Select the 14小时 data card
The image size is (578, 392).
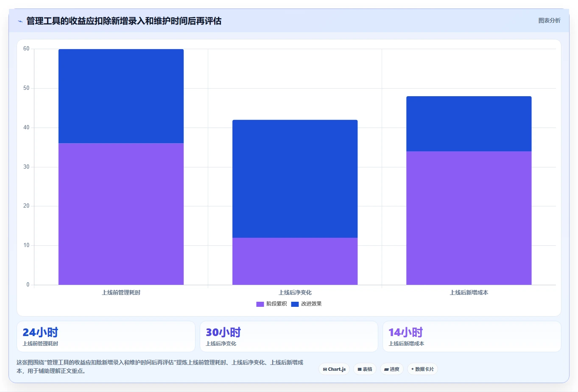click(472, 336)
